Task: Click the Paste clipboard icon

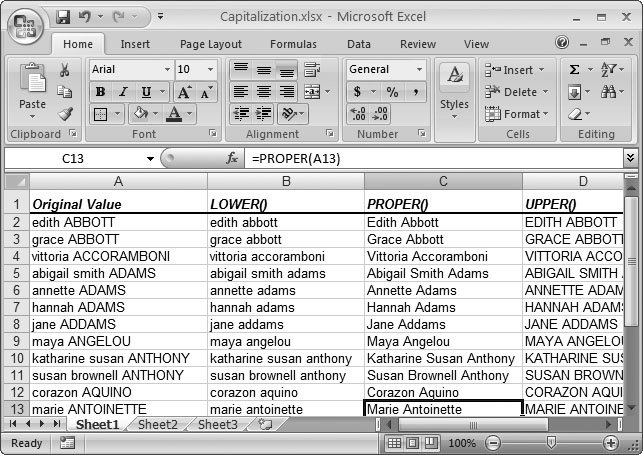Action: click(x=32, y=77)
